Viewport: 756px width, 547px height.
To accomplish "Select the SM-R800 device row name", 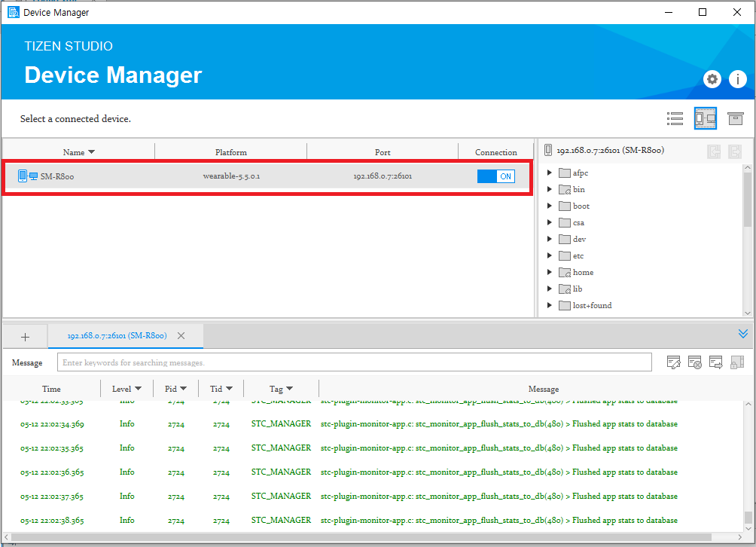I will click(57, 176).
